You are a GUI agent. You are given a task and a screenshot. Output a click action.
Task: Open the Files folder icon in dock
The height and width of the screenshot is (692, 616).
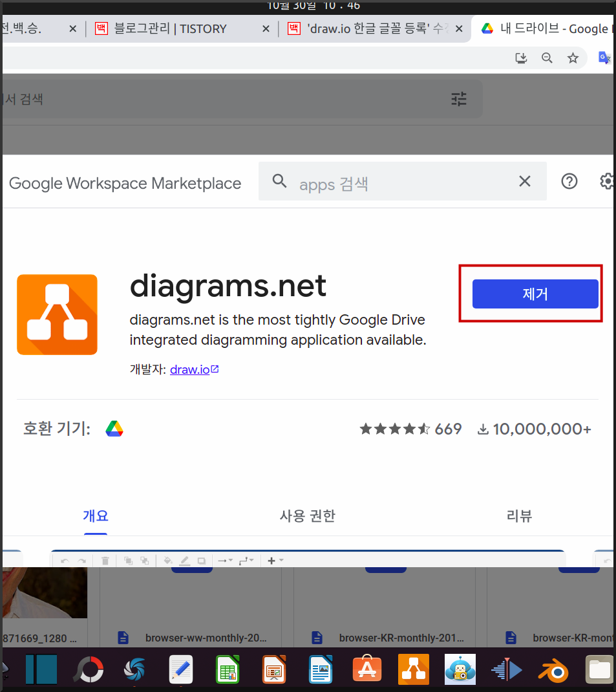click(x=600, y=669)
